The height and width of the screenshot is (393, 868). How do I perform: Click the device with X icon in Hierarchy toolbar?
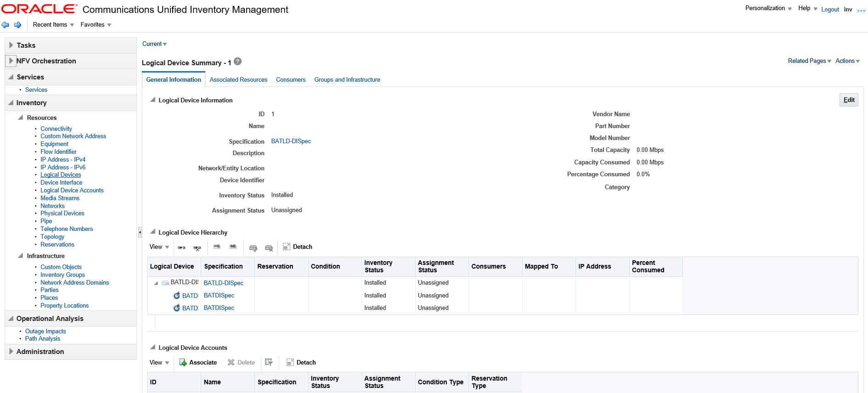(269, 248)
